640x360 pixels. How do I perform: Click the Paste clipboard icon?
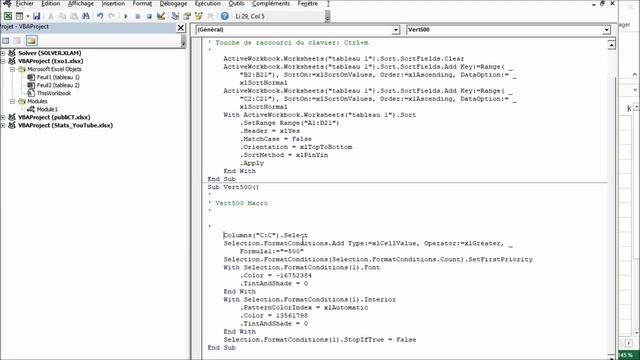(74, 16)
